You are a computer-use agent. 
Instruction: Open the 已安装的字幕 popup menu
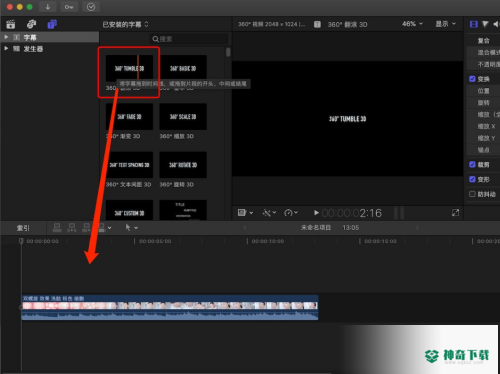pyautogui.click(x=125, y=24)
